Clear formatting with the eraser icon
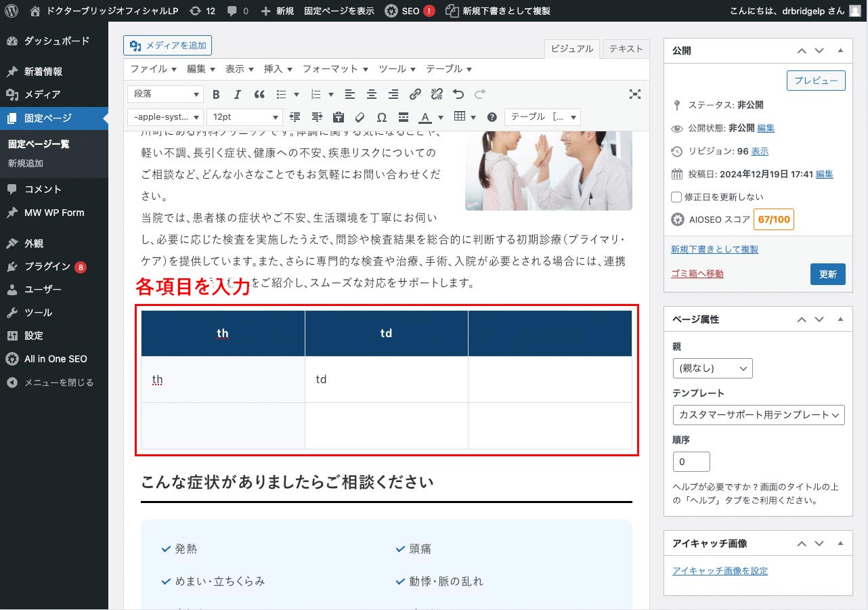This screenshot has width=868, height=610. pos(360,117)
